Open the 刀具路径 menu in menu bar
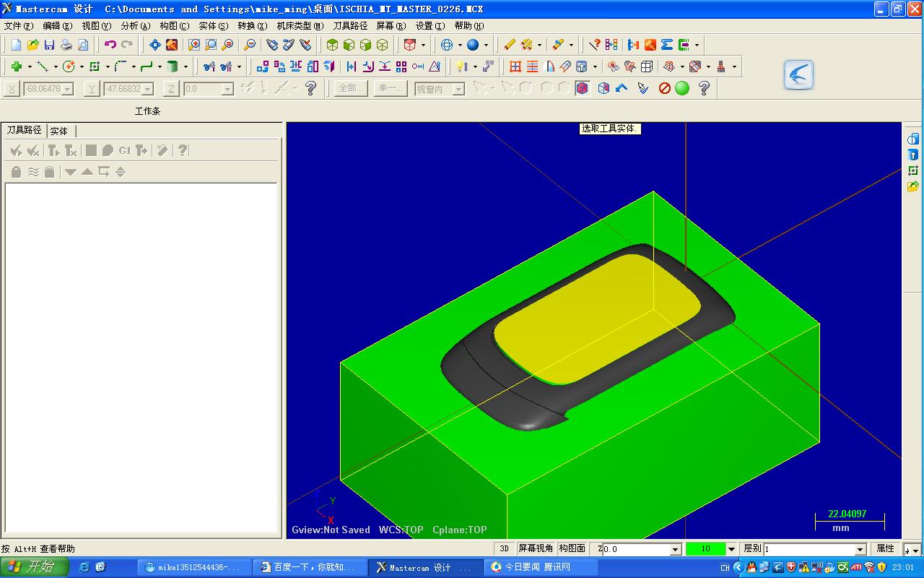This screenshot has height=578, width=924. coord(350,26)
